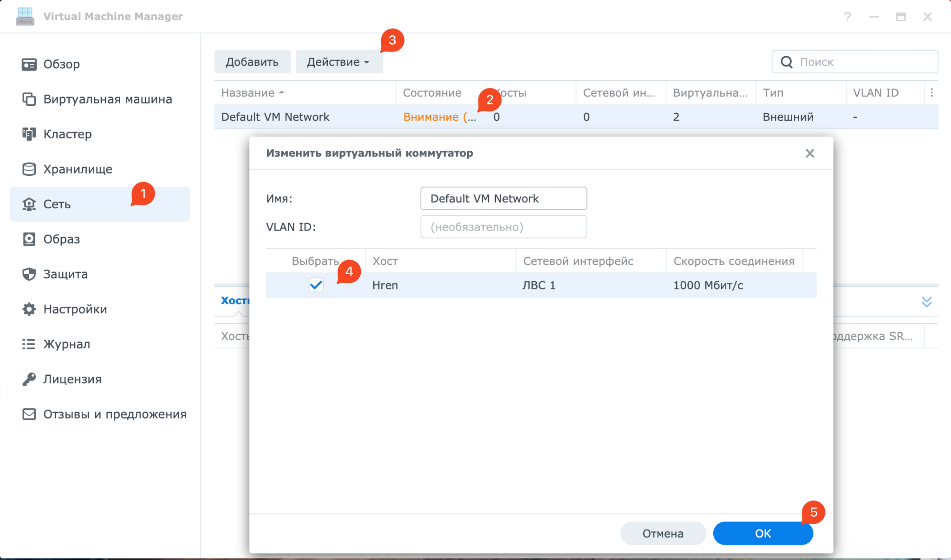Viewport: 951px width, 560px height.
Task: Click the Virtual Machine Manager app icon
Action: pos(25,16)
